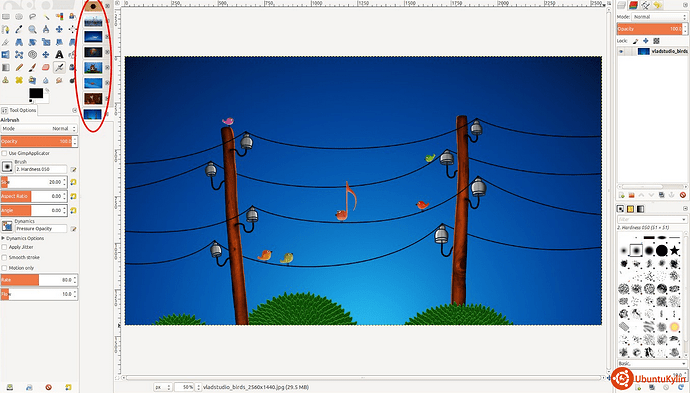Open brush selector button beside Hardness 050
690x393 pixels.
(7, 166)
